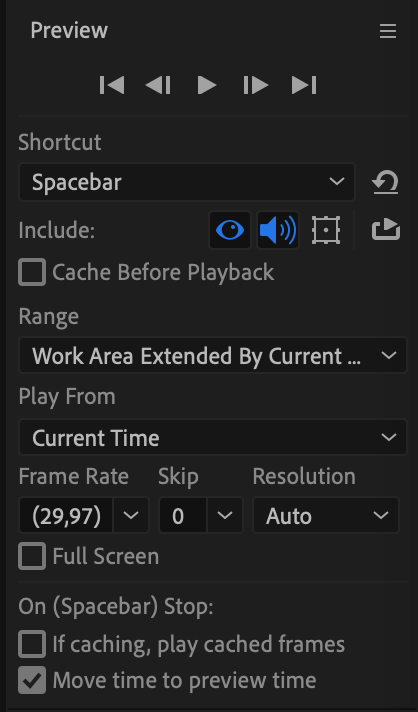418x712 pixels.
Task: Open Play From Current Time dropdown
Action: pos(212,437)
